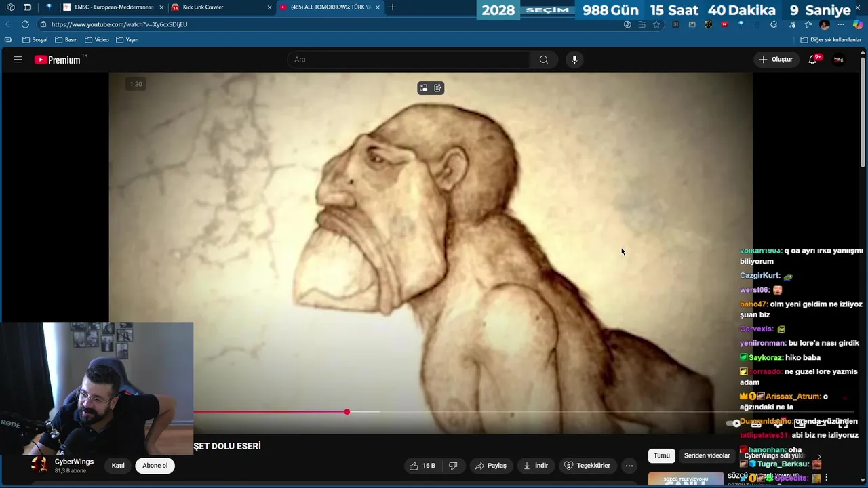The height and width of the screenshot is (488, 868).
Task: Click the Teşekkürler thanks button
Action: click(x=587, y=466)
